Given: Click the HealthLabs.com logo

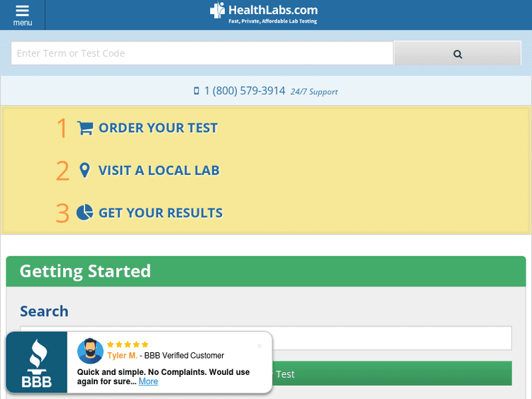Looking at the screenshot, I should click(264, 13).
